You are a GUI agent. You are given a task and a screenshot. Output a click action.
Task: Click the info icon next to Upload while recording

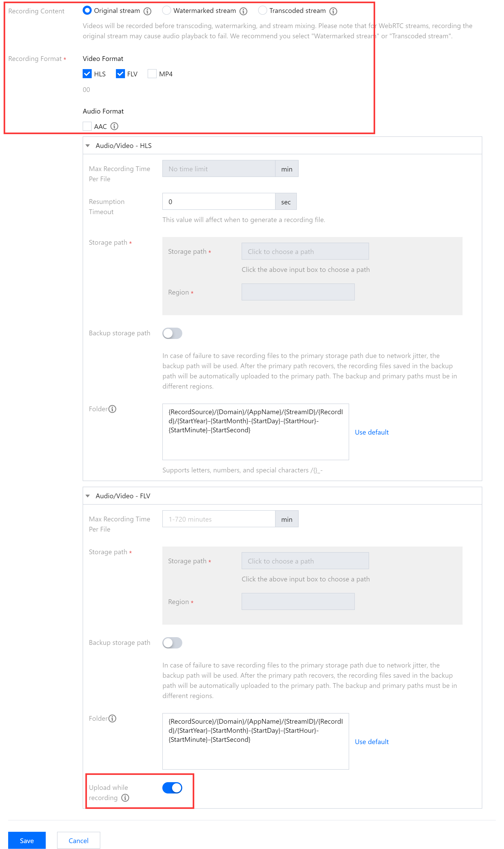(125, 798)
